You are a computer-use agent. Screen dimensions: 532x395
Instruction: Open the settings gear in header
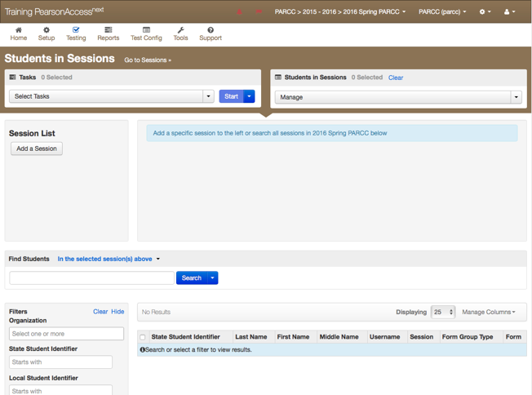pyautogui.click(x=485, y=12)
